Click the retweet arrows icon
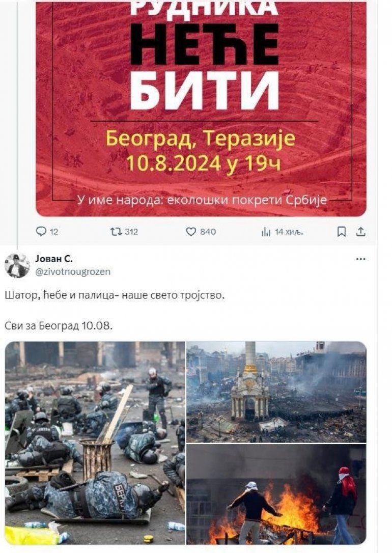392x553 pixels. point(116,231)
